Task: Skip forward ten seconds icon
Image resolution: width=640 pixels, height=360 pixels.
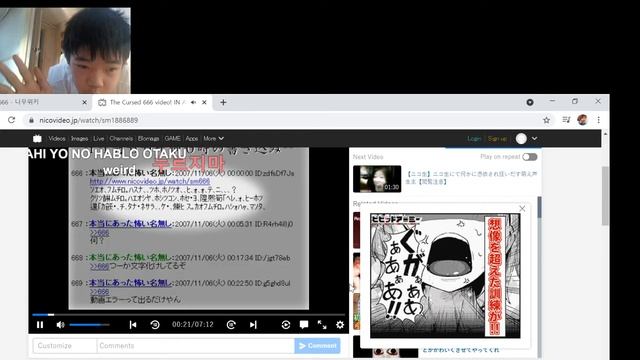Action: 231,325
